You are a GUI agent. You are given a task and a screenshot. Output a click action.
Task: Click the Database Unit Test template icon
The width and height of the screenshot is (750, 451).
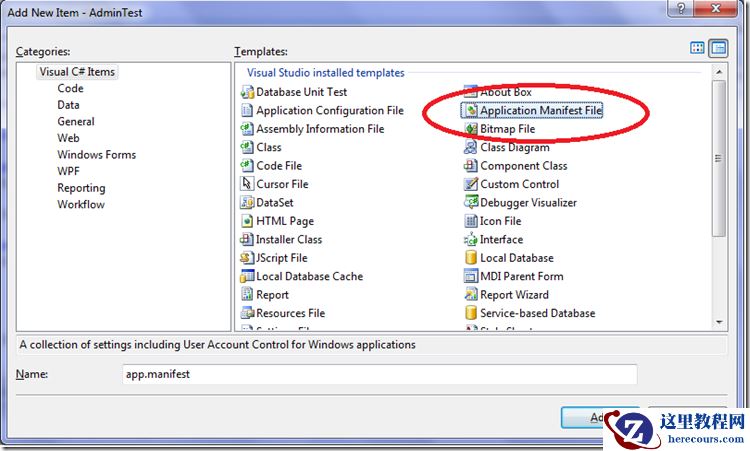(x=247, y=92)
